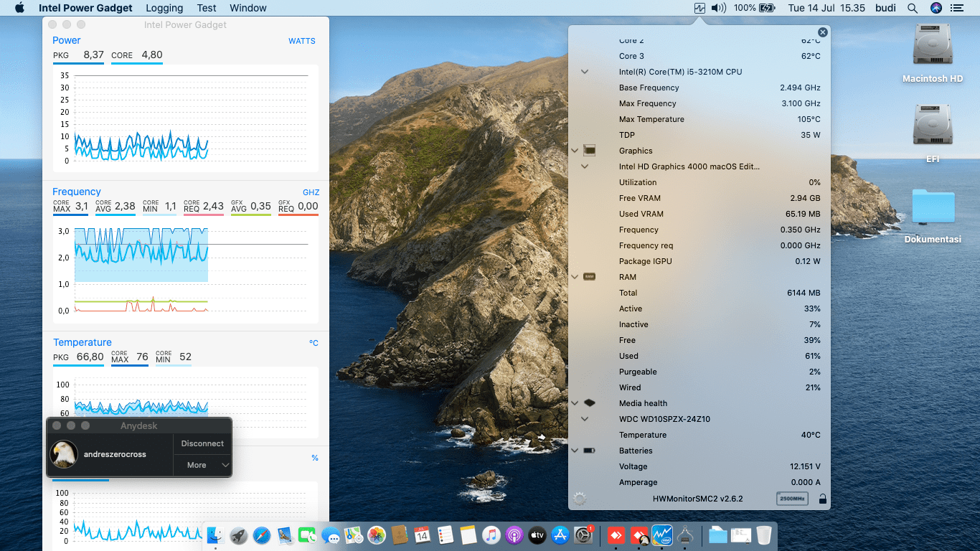Open the More dropdown in Anydesk

pos(202,465)
